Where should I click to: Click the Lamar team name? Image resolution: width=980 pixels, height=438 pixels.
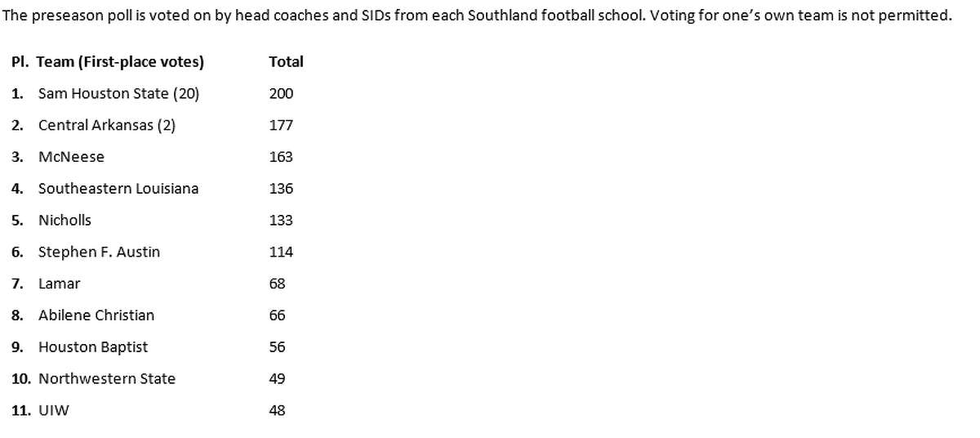(59, 284)
